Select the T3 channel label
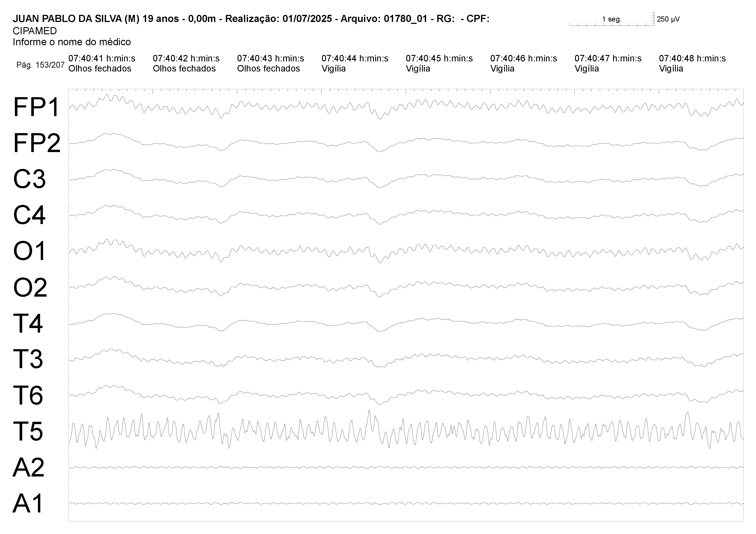756x534 pixels. [28, 359]
